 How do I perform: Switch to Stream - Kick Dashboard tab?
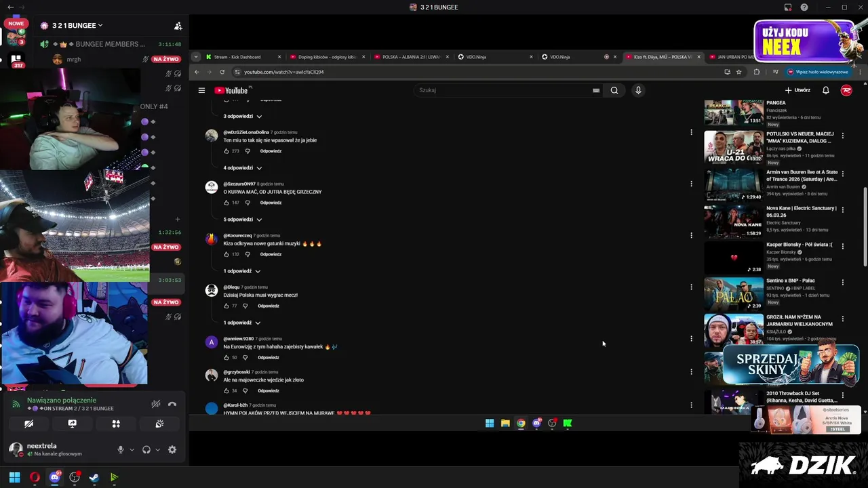[237, 57]
